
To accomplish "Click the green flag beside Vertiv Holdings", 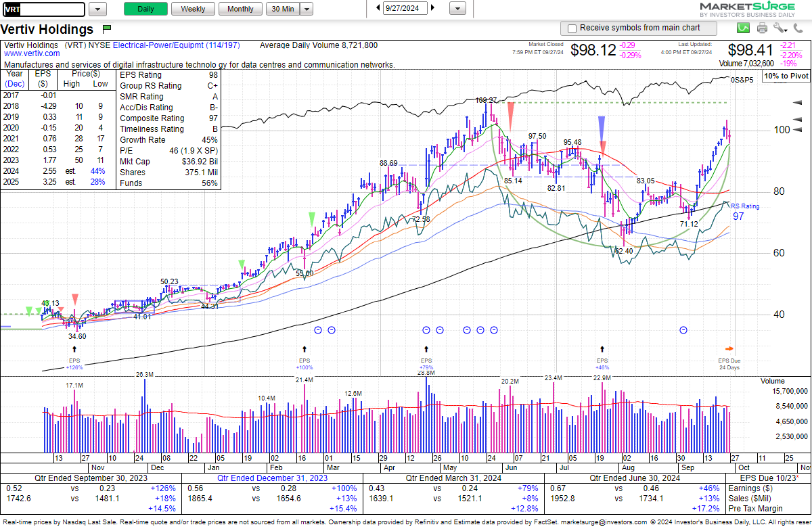I will [x=107, y=29].
